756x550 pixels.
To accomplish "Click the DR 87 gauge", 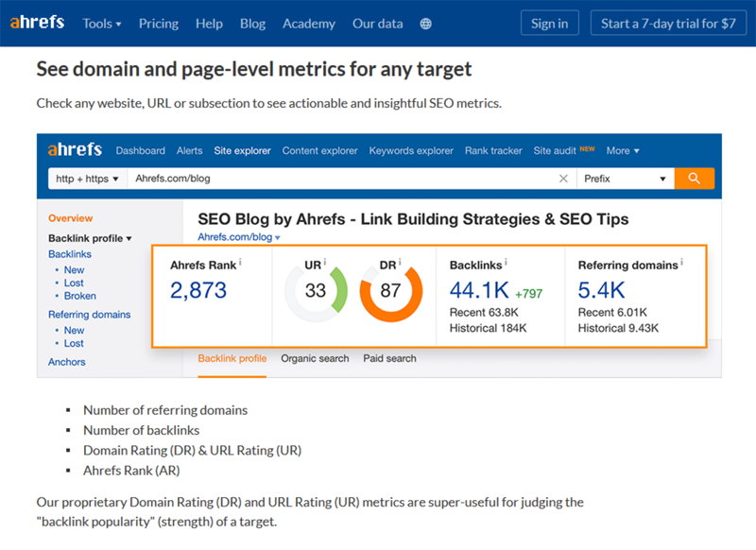I will pyautogui.click(x=390, y=291).
